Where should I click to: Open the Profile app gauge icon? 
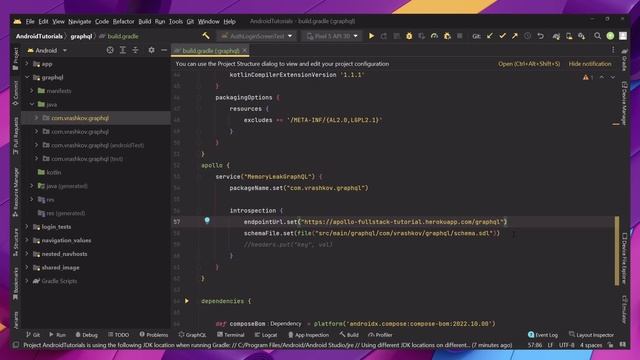[x=434, y=36]
